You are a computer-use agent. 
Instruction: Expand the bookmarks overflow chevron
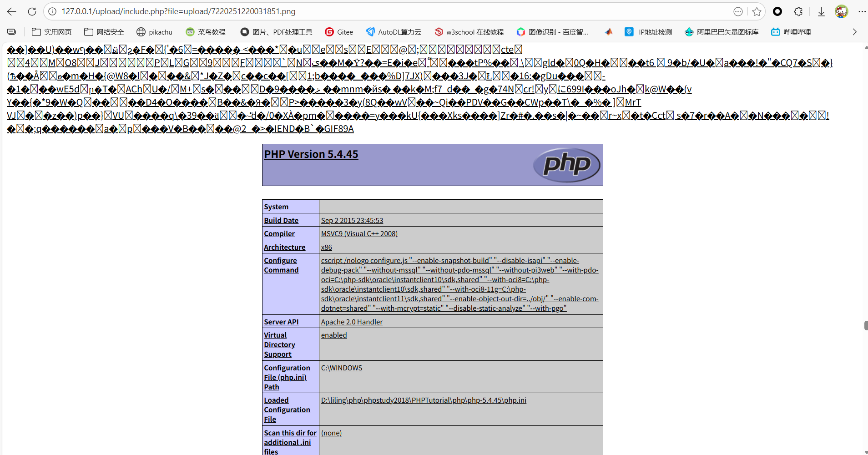click(854, 32)
